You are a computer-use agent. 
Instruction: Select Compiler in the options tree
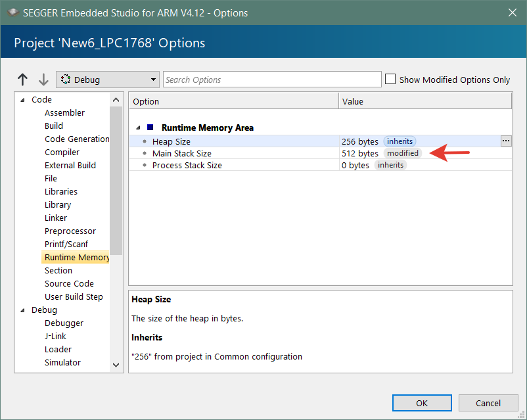62,152
